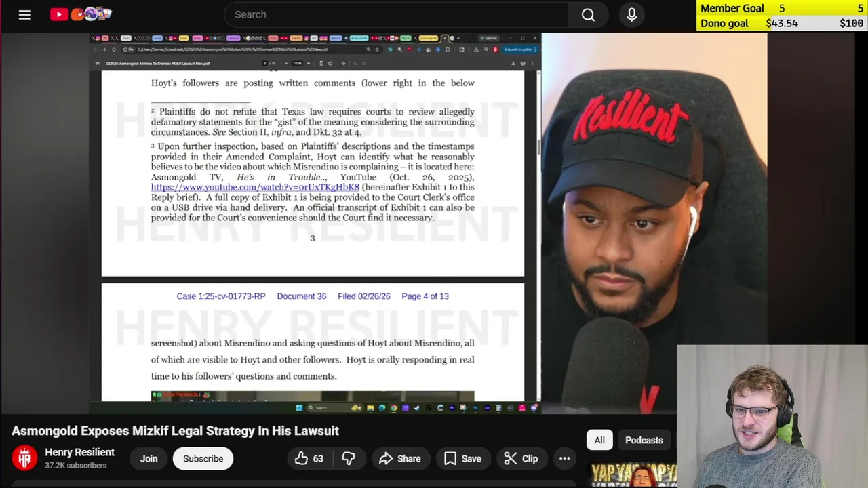Click the 'Case 1:25-cv-01773-RP' header text

tap(221, 296)
